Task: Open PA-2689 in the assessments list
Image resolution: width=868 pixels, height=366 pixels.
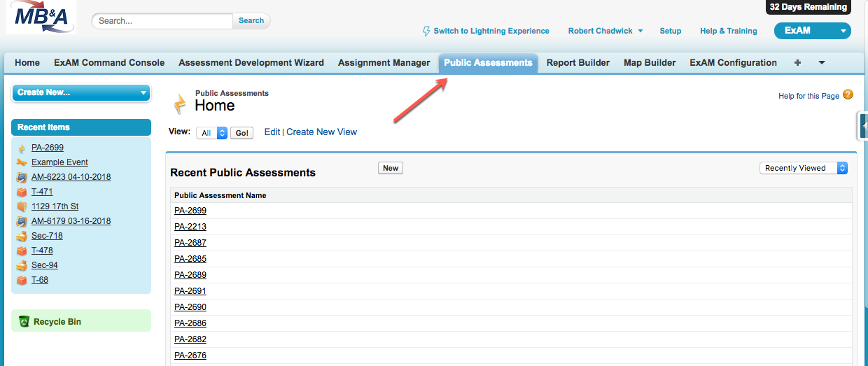Action: click(x=190, y=275)
